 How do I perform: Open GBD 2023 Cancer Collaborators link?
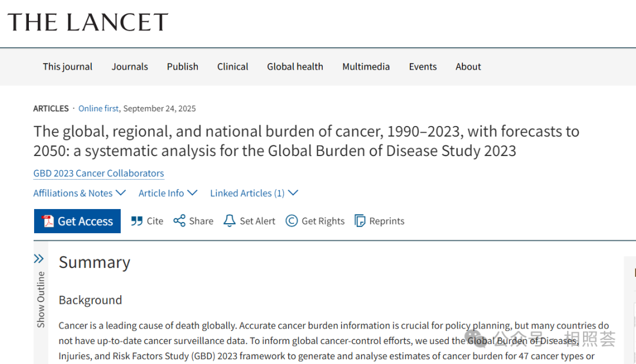pos(98,173)
